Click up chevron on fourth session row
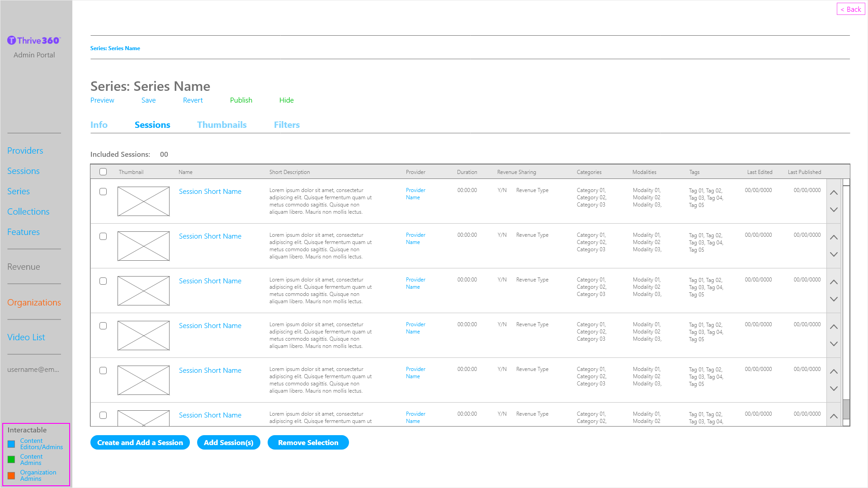Image resolution: width=868 pixels, height=488 pixels. pyautogui.click(x=834, y=327)
